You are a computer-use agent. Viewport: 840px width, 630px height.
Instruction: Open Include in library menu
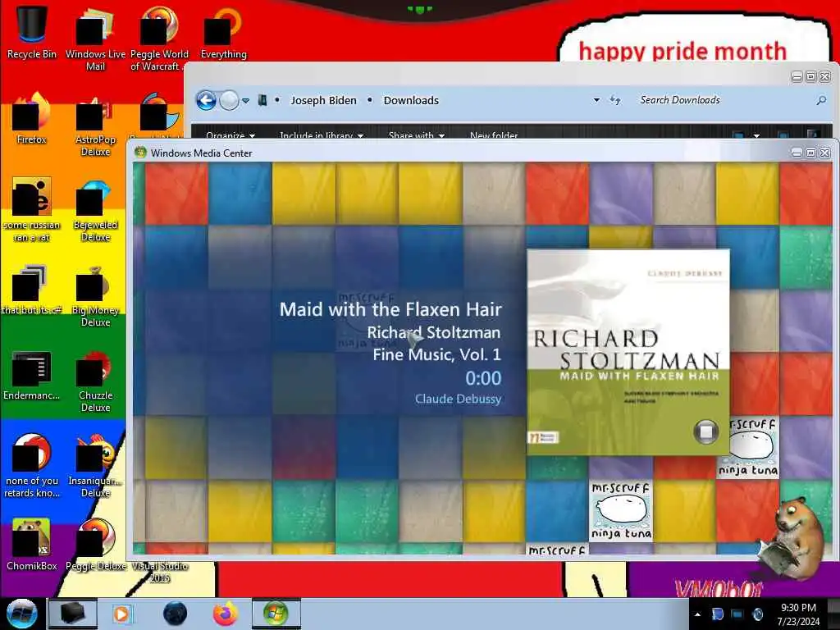click(x=322, y=135)
